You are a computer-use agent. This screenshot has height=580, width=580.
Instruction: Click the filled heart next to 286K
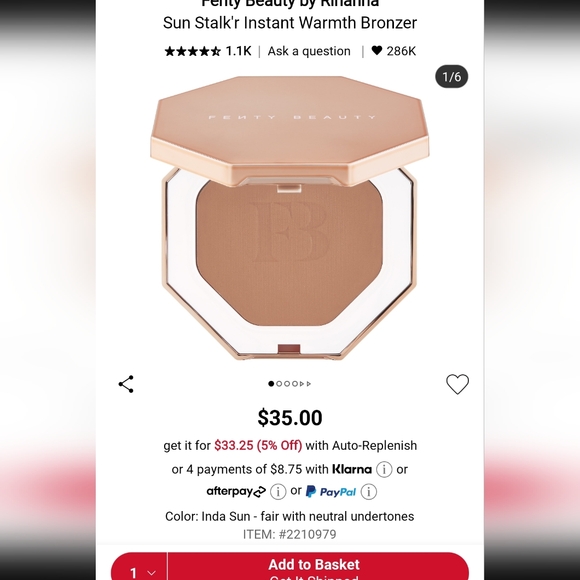(377, 50)
